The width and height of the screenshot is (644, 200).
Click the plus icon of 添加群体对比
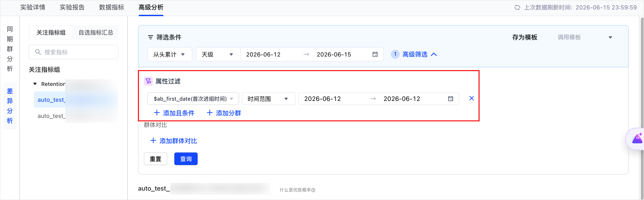pyautogui.click(x=153, y=141)
